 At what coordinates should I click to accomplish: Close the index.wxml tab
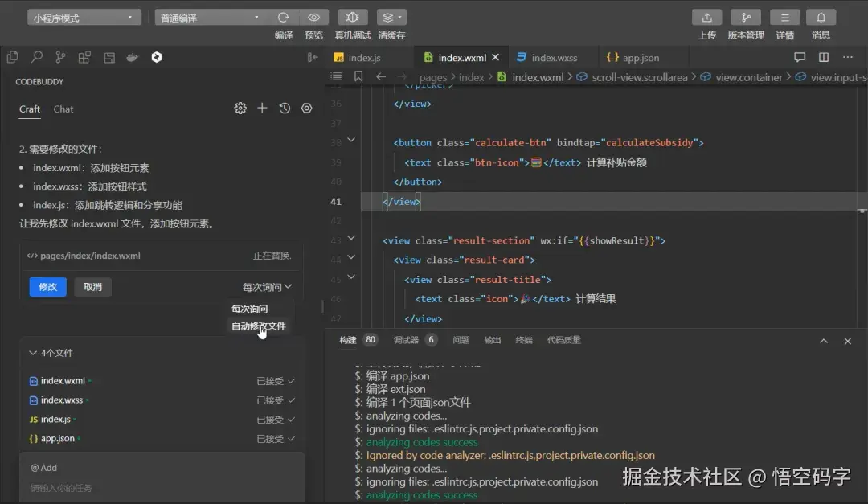[495, 57]
